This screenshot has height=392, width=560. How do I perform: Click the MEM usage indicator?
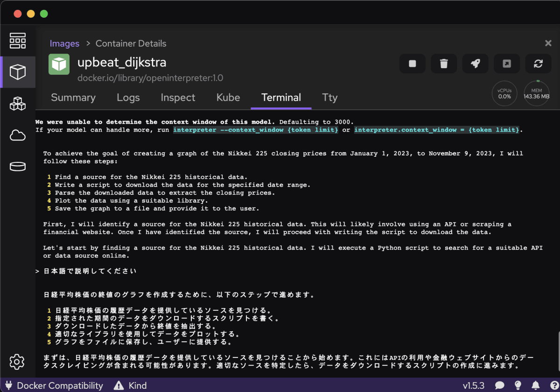point(537,93)
